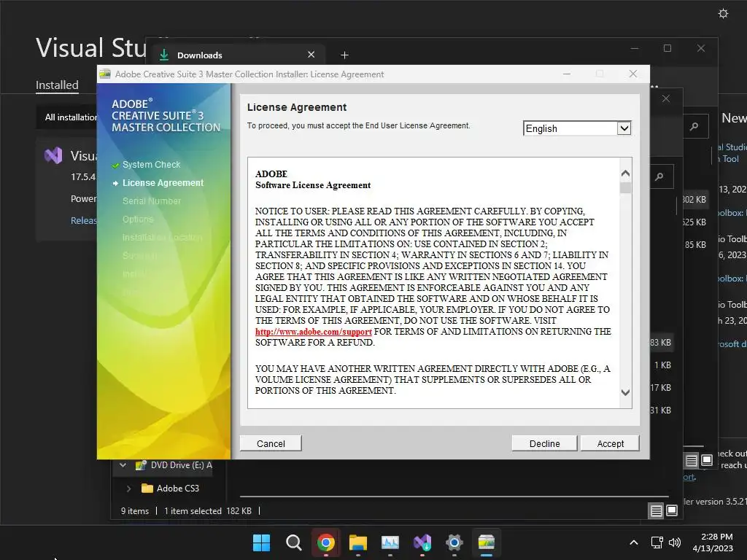747x560 pixels.
Task: Open Windows taskbar search
Action: 293,542
